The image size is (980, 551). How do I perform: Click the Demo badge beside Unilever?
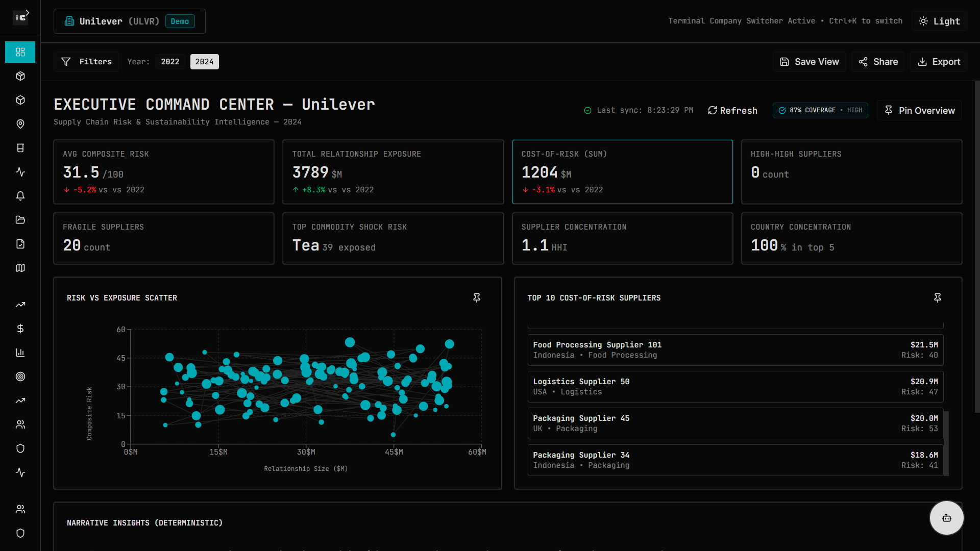tap(180, 21)
